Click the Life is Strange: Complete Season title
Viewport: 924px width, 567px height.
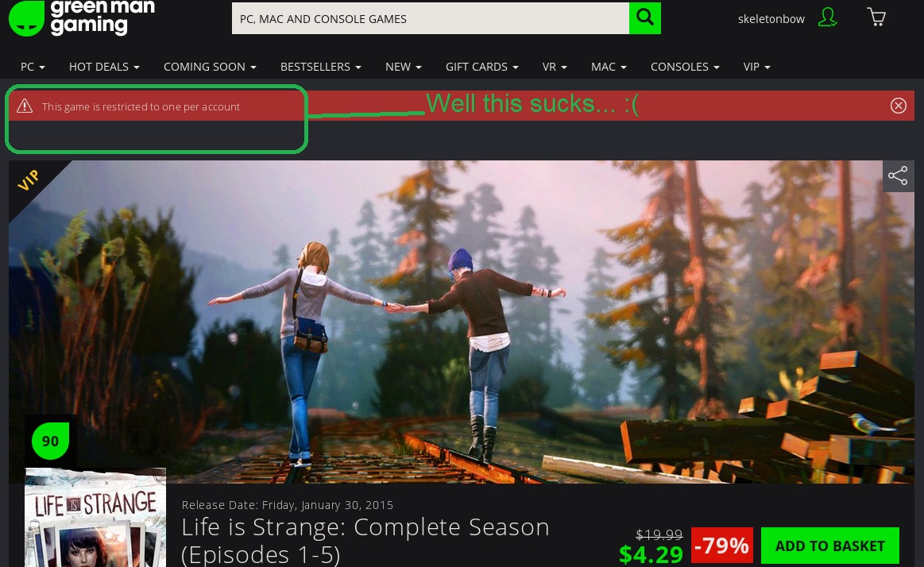point(365,541)
